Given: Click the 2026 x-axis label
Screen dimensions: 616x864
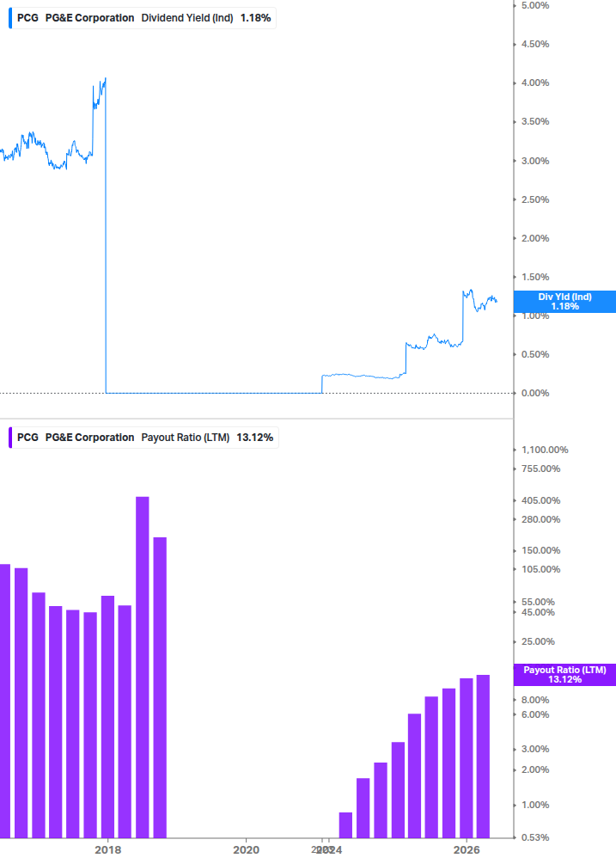Looking at the screenshot, I should (x=467, y=849).
